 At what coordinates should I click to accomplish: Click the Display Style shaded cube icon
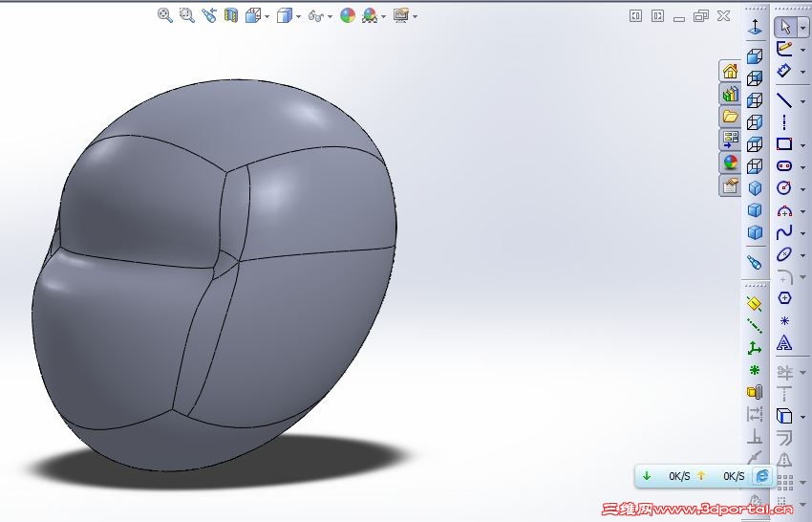pyautogui.click(x=285, y=15)
